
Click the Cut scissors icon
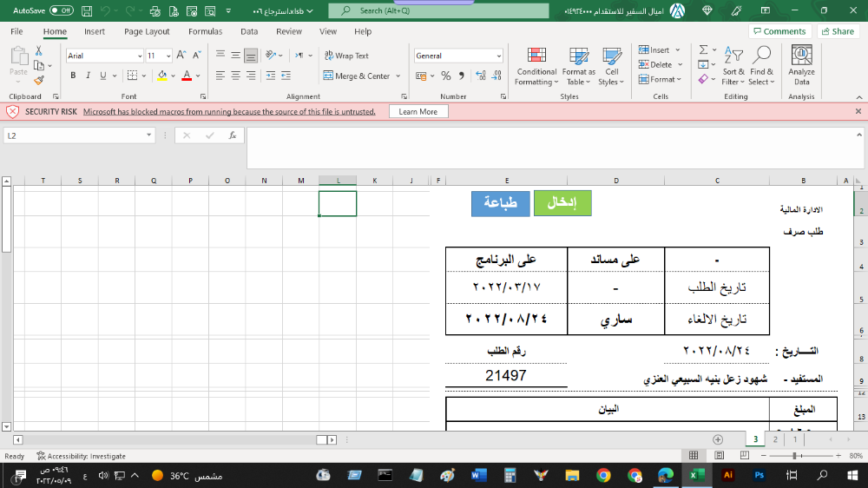click(x=38, y=51)
